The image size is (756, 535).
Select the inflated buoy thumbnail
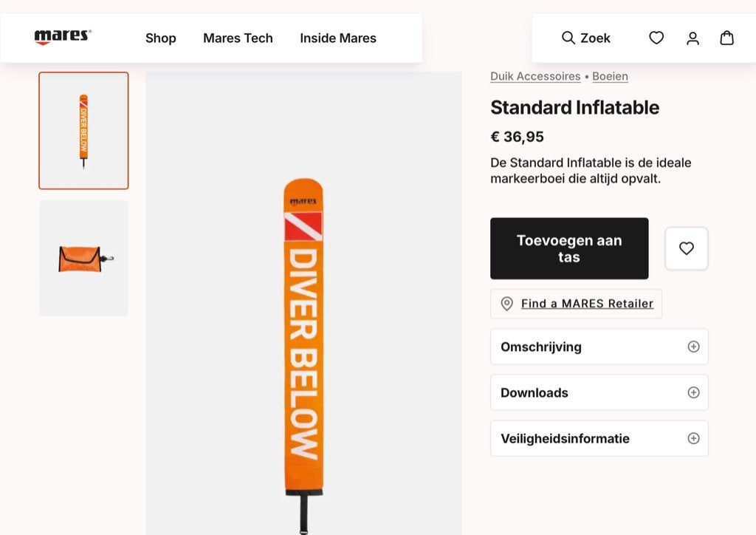point(83,131)
